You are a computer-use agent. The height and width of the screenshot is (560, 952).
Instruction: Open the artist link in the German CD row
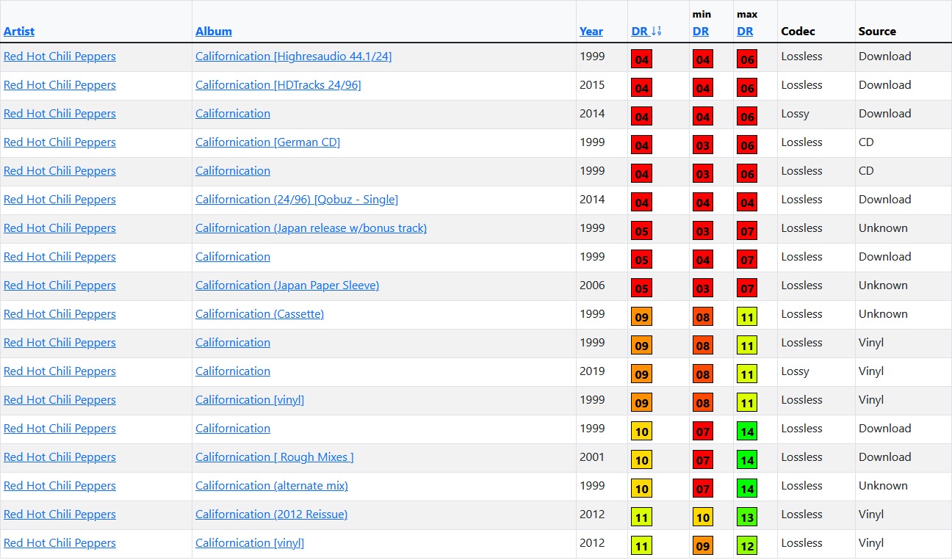pyautogui.click(x=59, y=142)
